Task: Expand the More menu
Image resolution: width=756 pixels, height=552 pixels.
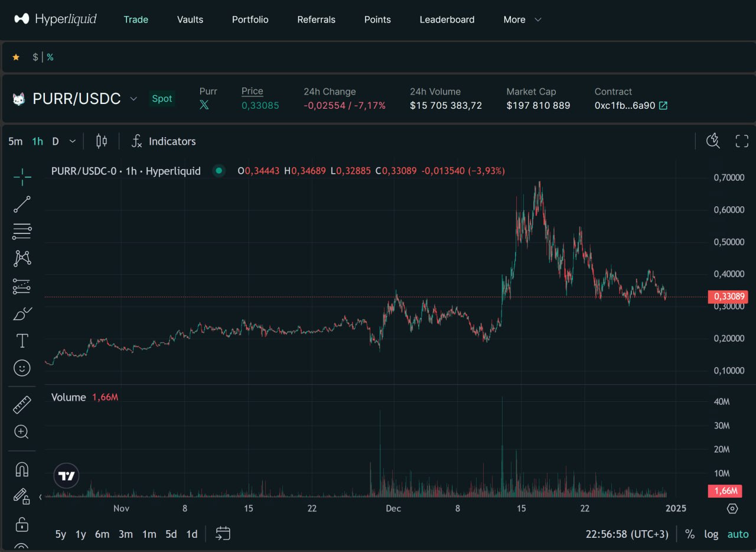Action: (x=522, y=20)
